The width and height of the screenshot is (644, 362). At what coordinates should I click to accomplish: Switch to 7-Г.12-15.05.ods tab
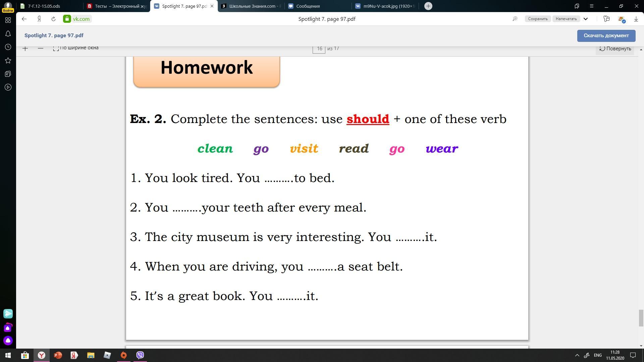44,6
